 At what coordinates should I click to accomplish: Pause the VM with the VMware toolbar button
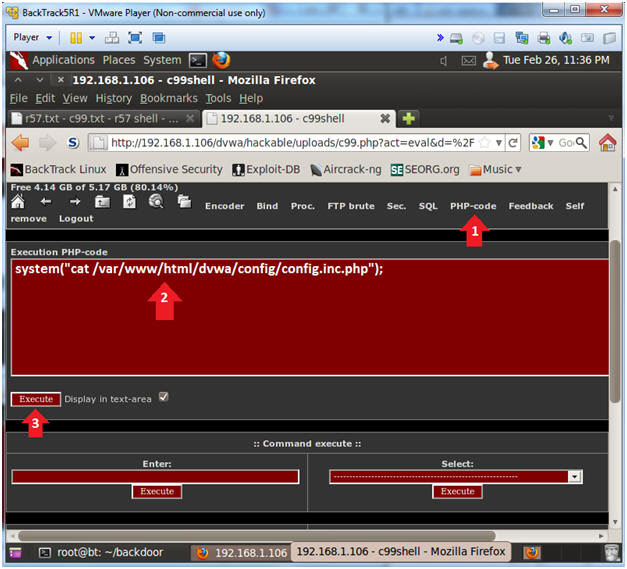[x=76, y=38]
